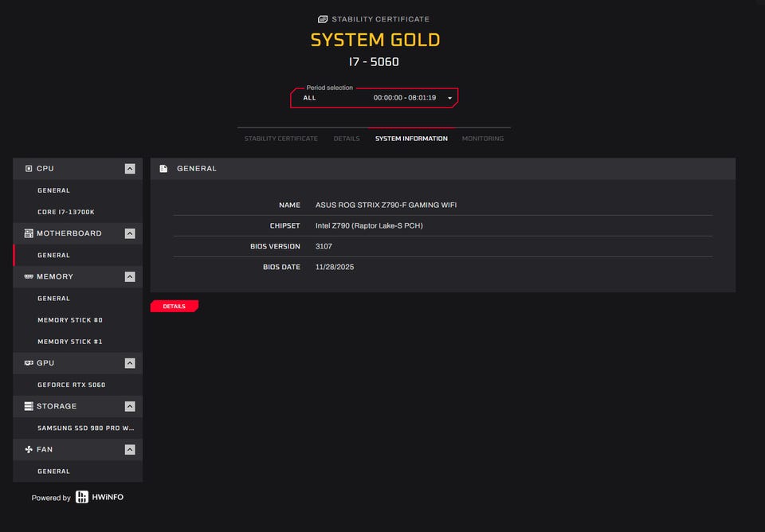
Task: Click ASUS ROG STRIX Z790-F GAMING WIFI name
Action: pos(386,205)
